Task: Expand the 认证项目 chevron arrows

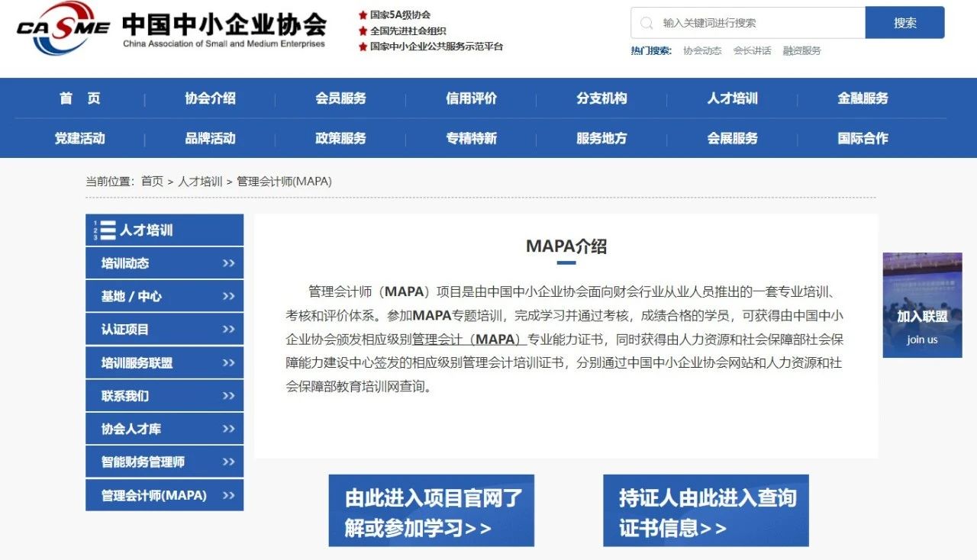Action: pyautogui.click(x=228, y=330)
